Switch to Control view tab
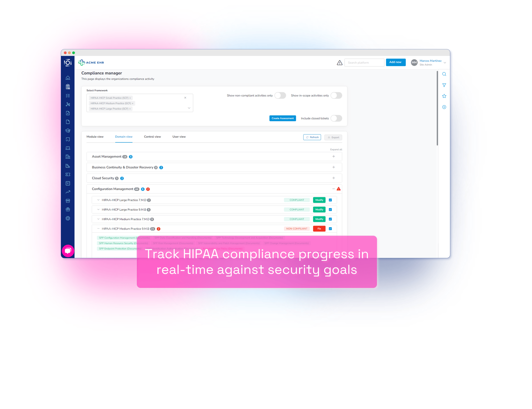 152,136
